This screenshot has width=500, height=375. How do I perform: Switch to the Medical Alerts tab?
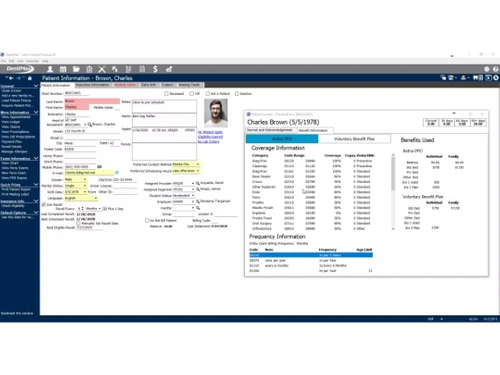click(x=125, y=85)
